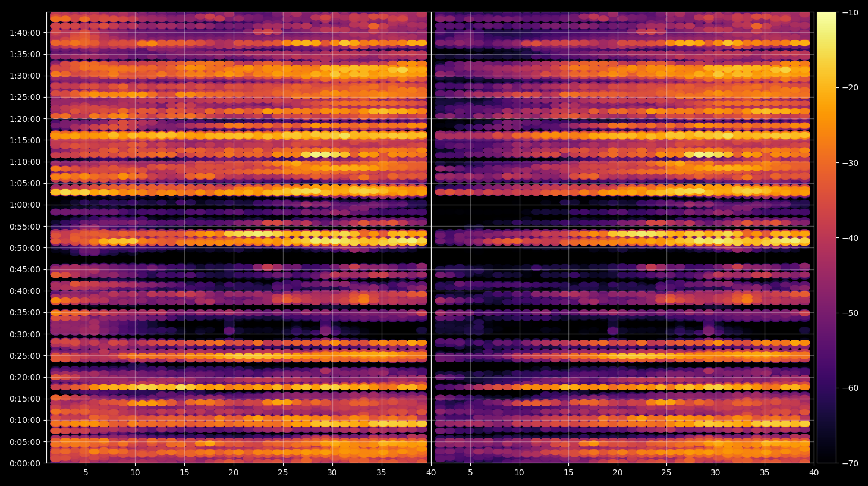Click the 0:00:00 time axis label

25,463
